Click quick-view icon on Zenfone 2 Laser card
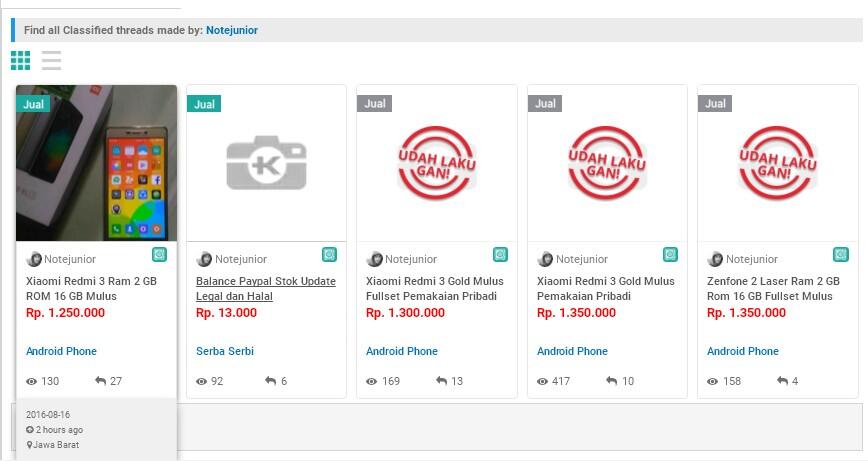The image size is (868, 461). coord(841,255)
